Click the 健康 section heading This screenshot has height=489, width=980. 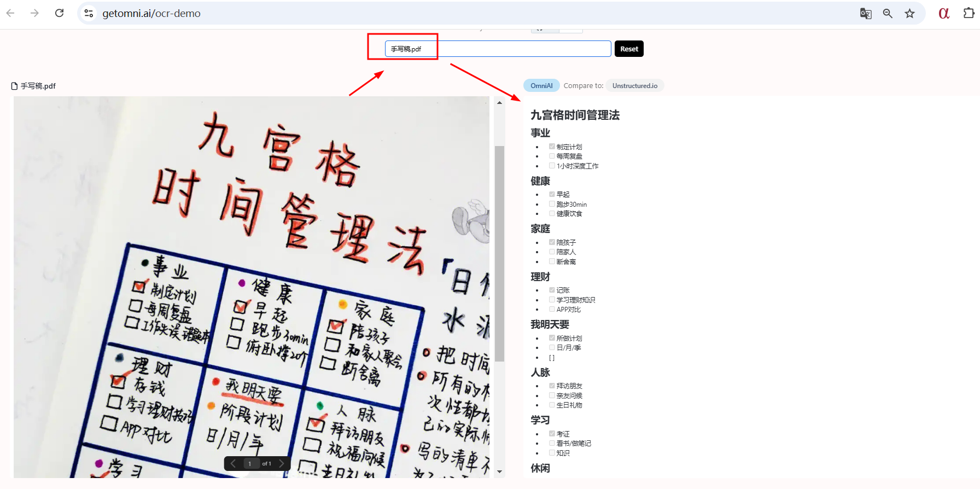coord(540,181)
